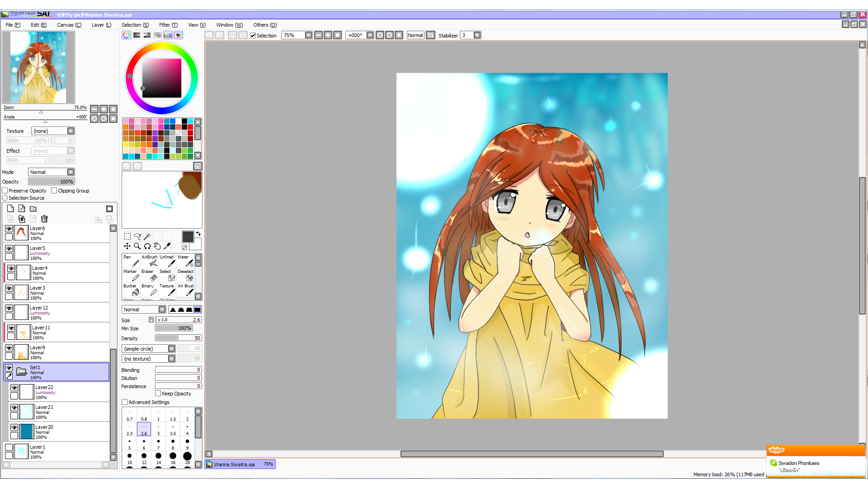Activate the eyedropper color picker tool
Viewport: 868px width, 488px height.
167,246
